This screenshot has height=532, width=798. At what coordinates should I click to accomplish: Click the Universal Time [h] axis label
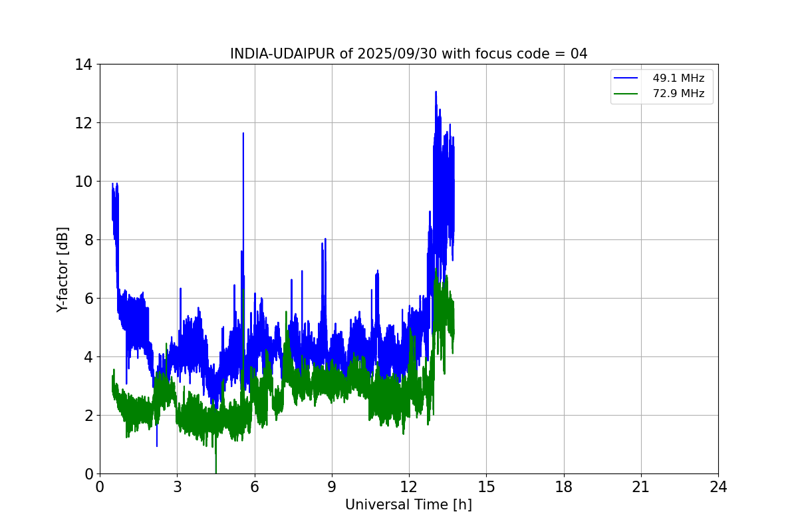(x=408, y=505)
